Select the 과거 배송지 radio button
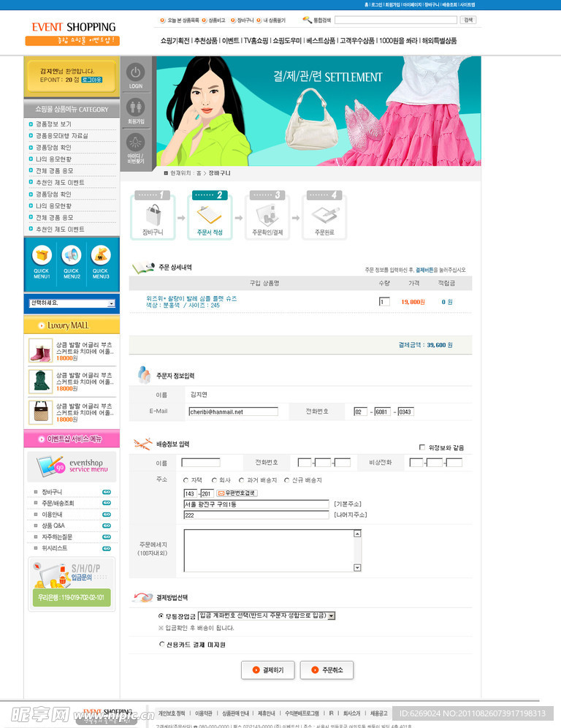Image resolution: width=561 pixels, height=728 pixels. tap(241, 480)
